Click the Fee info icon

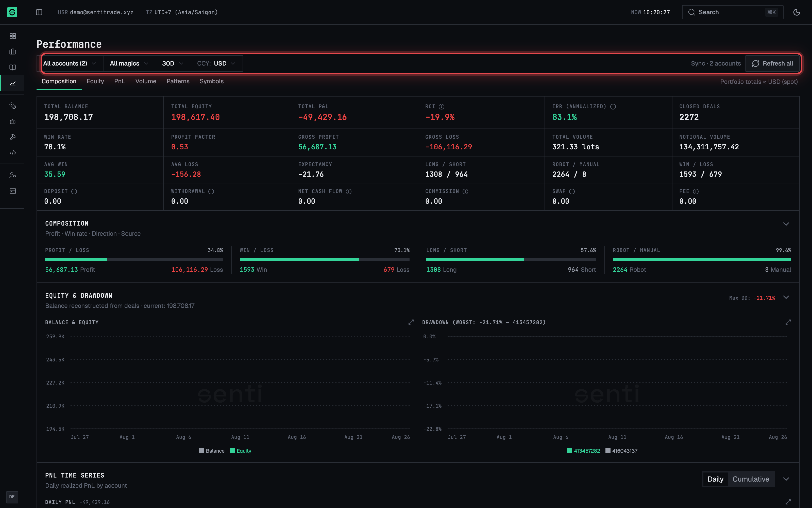(x=696, y=192)
